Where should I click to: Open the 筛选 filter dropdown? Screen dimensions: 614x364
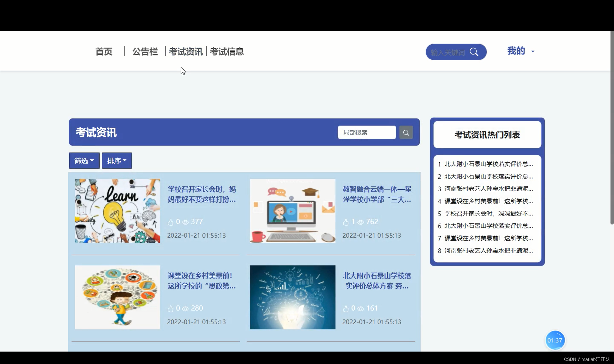point(84,161)
